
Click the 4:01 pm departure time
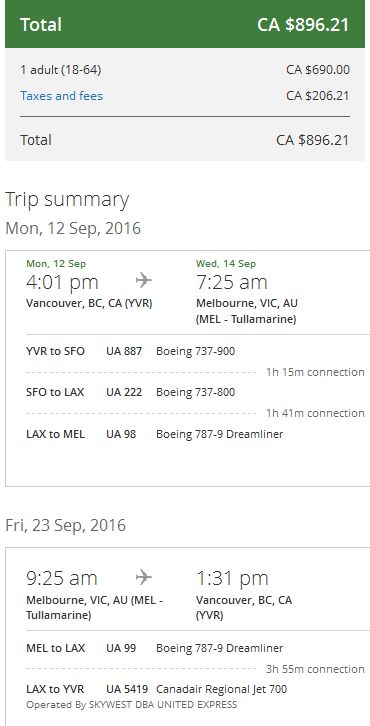[62, 282]
